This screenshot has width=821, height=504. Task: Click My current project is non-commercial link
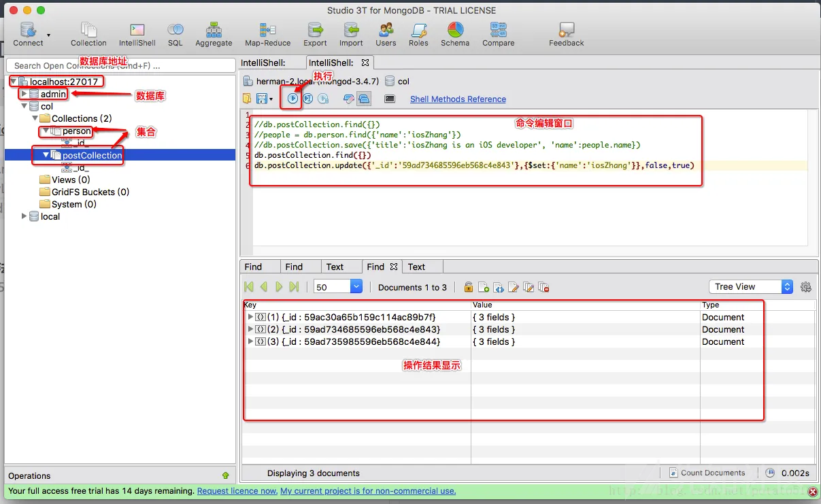point(368,490)
